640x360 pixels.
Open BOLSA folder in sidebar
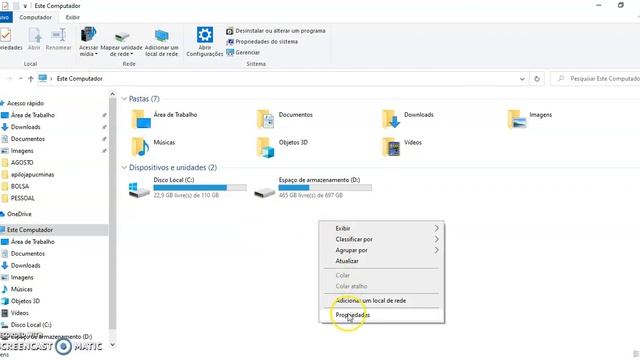point(20,186)
